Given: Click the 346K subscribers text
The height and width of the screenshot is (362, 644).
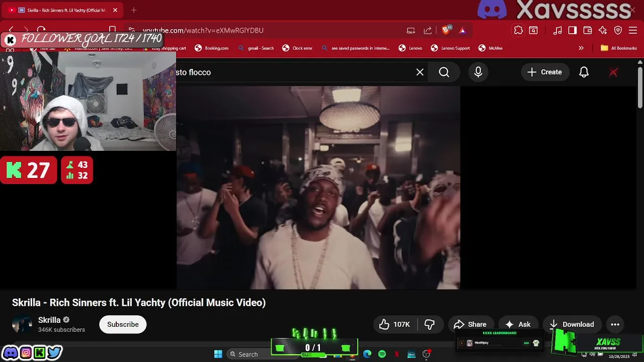Looking at the screenshot, I should point(61,330).
